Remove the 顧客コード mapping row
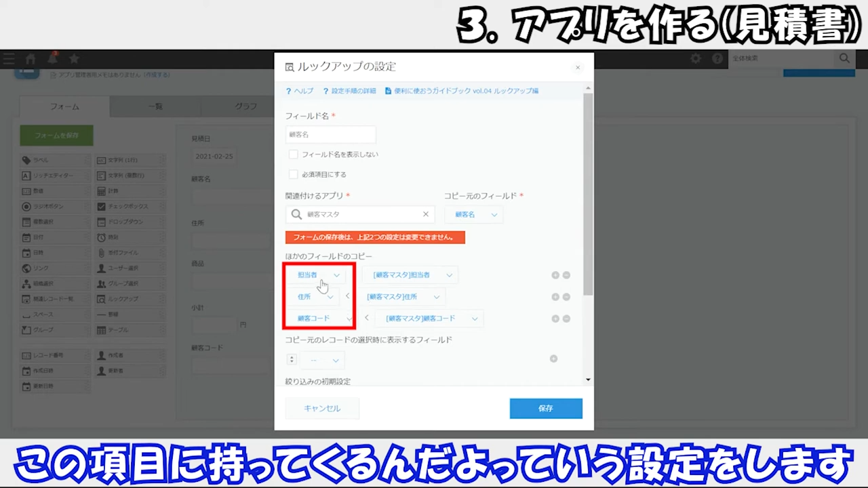Viewport: 868px width, 488px height. tap(566, 319)
